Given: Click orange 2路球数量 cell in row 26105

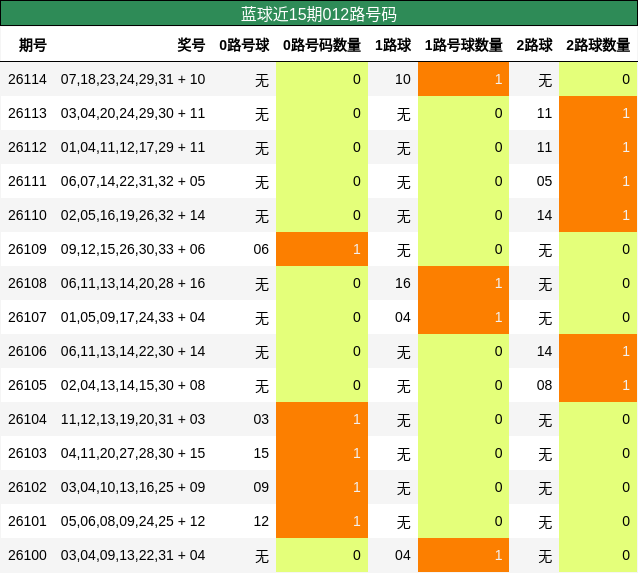Looking at the screenshot, I should [598, 385].
